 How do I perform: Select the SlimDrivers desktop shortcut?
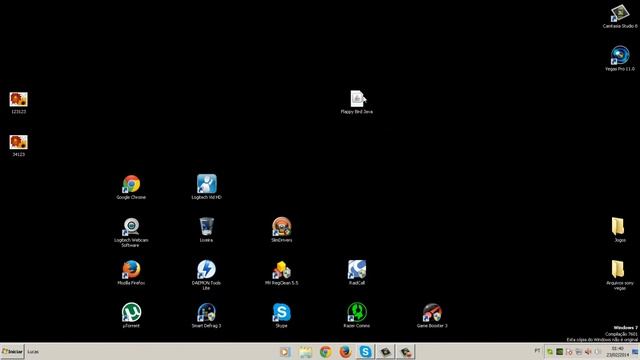pyautogui.click(x=282, y=230)
